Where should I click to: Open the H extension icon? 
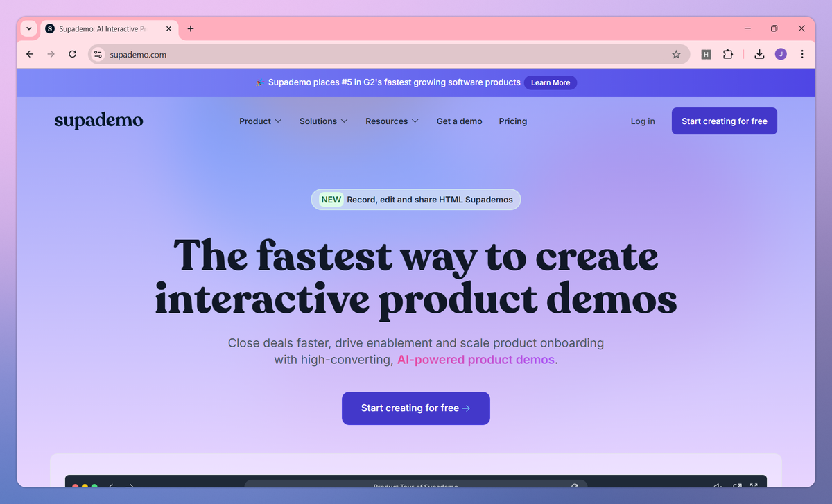coord(706,54)
